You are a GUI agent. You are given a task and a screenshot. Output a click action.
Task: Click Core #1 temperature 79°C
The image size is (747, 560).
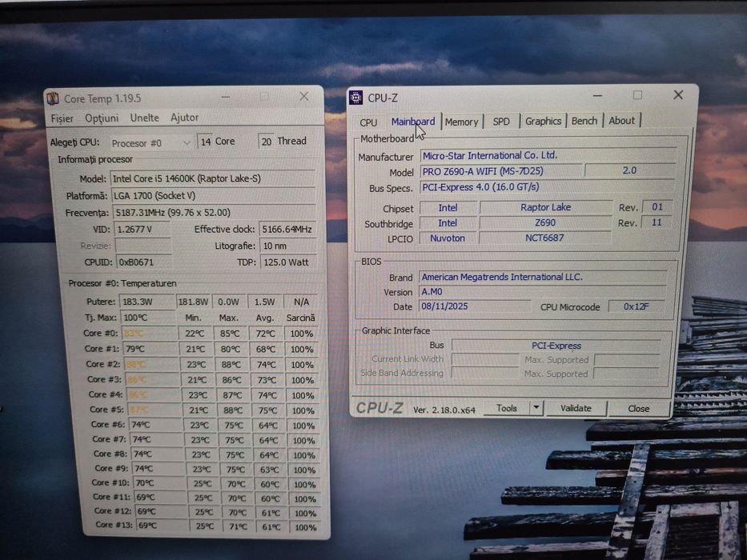(150, 349)
